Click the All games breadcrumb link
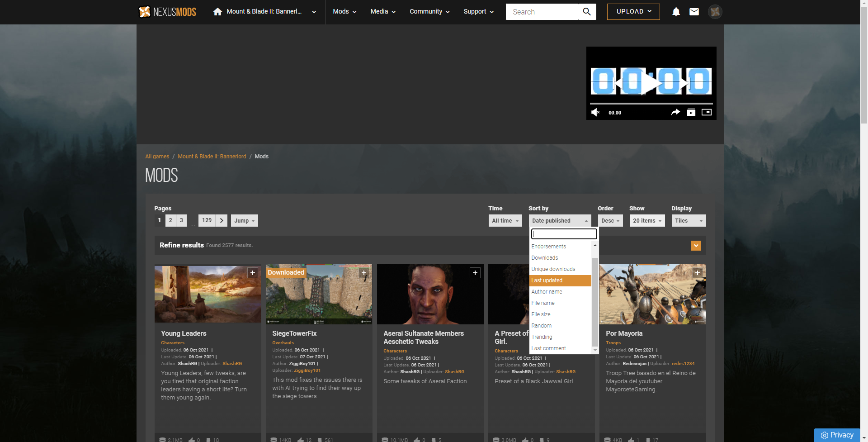The width and height of the screenshot is (868, 442). point(157,157)
